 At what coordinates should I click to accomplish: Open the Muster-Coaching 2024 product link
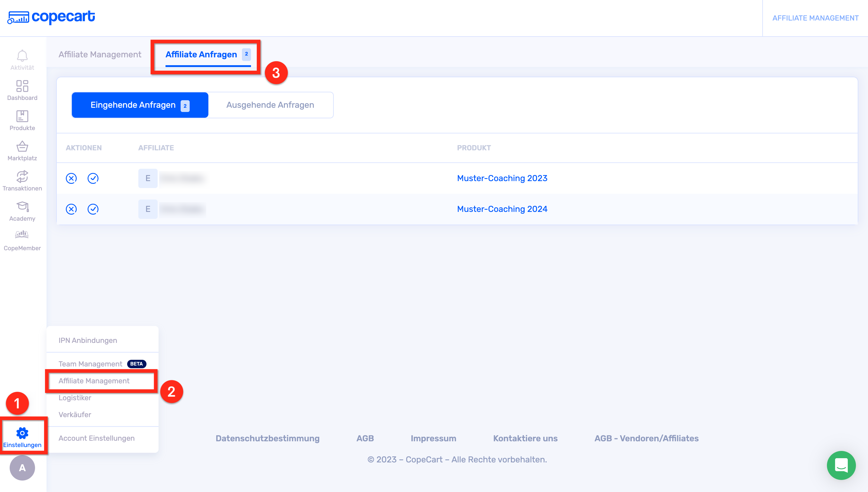502,209
